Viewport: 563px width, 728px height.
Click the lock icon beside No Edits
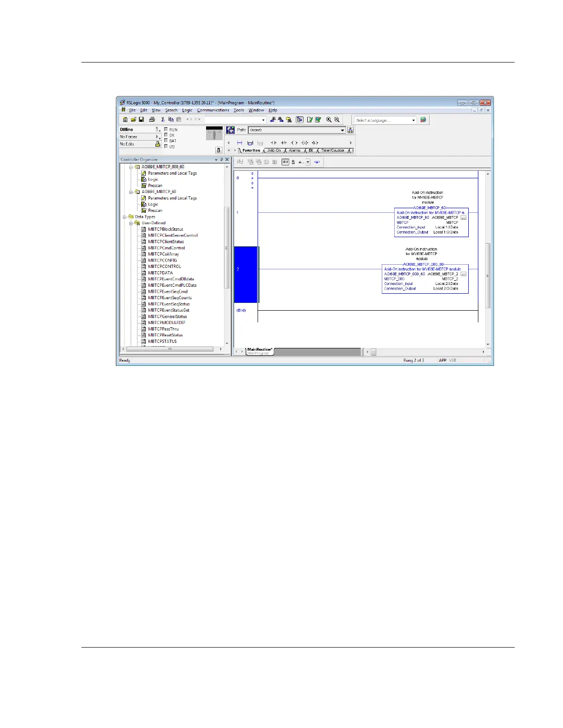click(158, 144)
